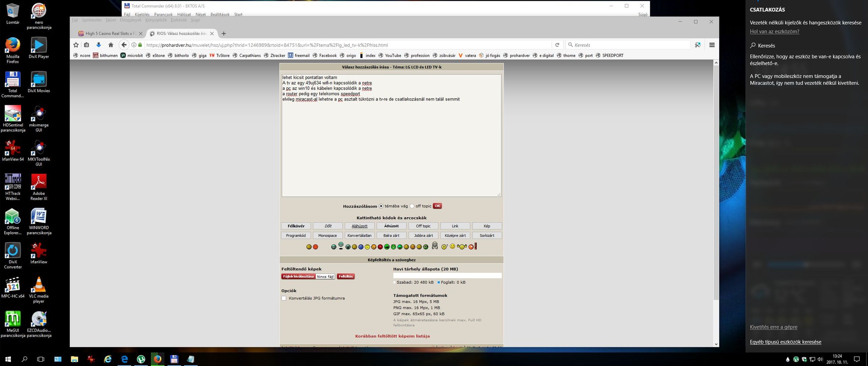The height and width of the screenshot is (366, 868).
Task: Apply Monospace formatting button
Action: [x=328, y=235]
